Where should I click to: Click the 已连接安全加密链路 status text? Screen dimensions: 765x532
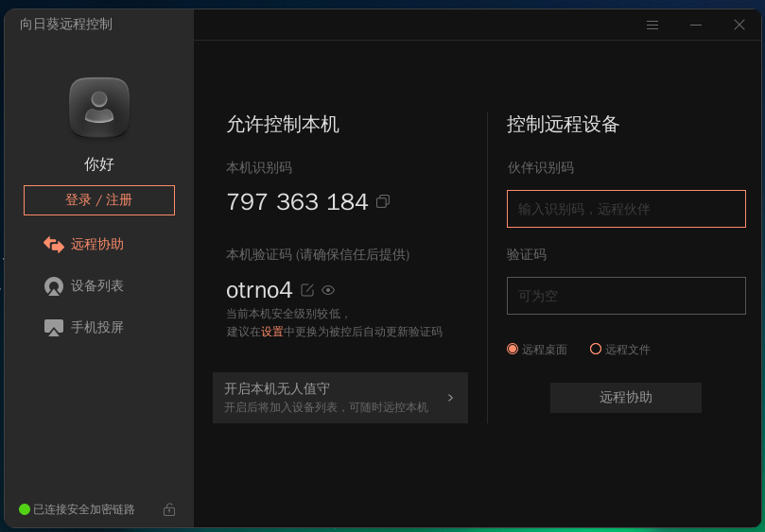(x=84, y=509)
